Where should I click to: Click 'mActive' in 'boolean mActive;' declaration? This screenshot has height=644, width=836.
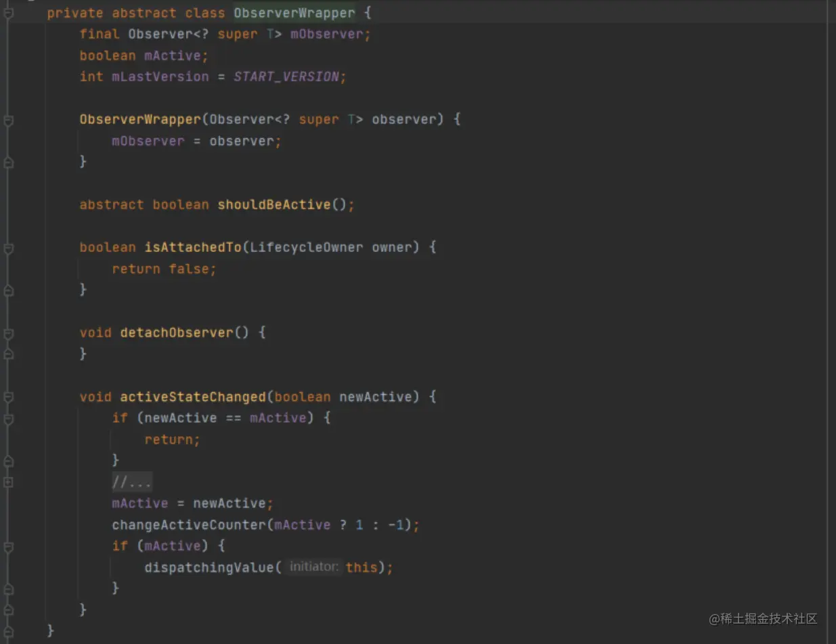click(x=173, y=56)
